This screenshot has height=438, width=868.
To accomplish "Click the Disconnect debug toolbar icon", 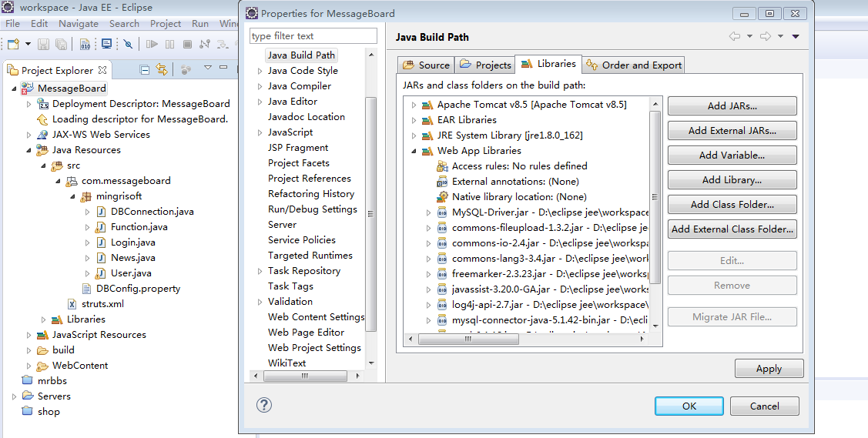I will click(205, 44).
